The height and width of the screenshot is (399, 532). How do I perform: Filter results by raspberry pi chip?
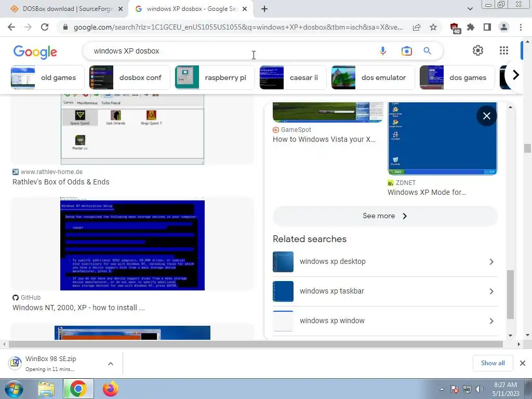215,77
